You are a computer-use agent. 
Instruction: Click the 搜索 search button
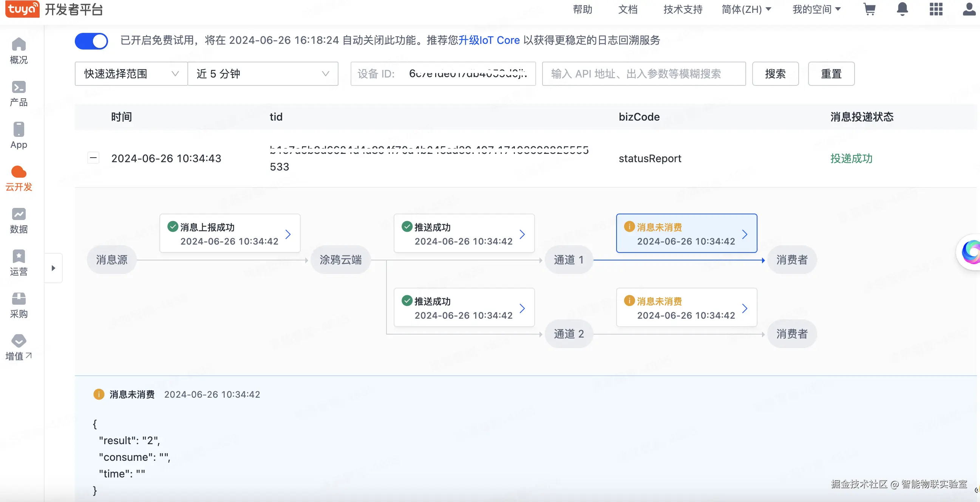(x=775, y=73)
